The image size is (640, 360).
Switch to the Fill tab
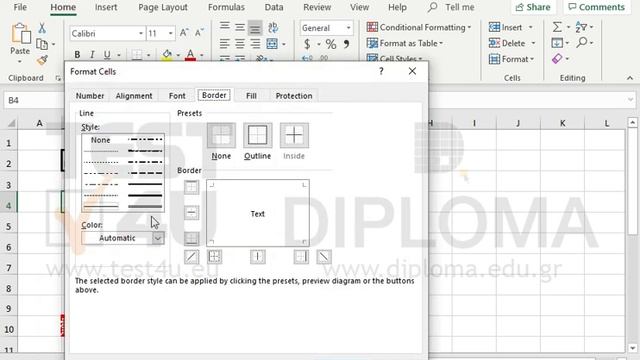tap(251, 96)
